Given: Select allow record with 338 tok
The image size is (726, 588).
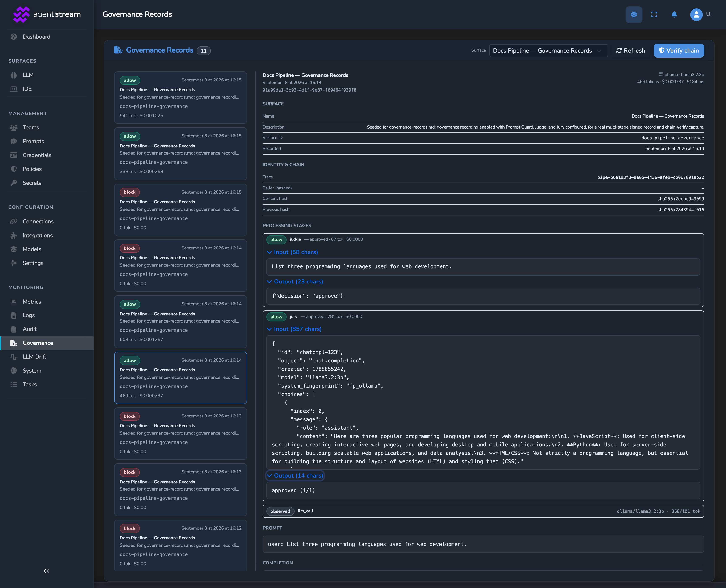Looking at the screenshot, I should click(181, 154).
